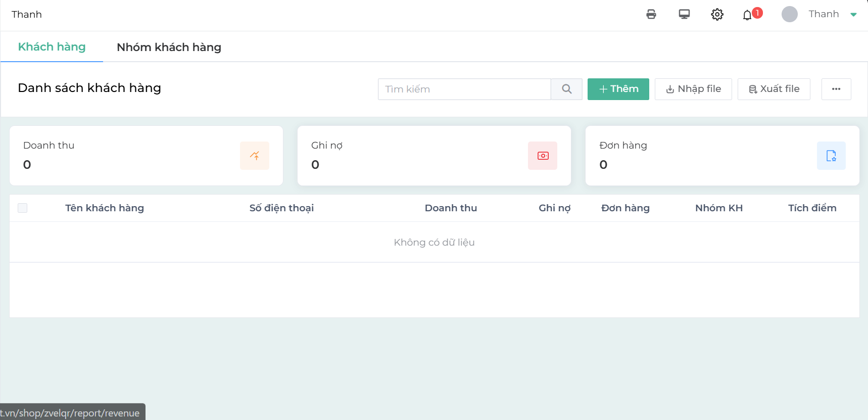Click the magnifier search button
The width and height of the screenshot is (868, 420).
pos(566,89)
